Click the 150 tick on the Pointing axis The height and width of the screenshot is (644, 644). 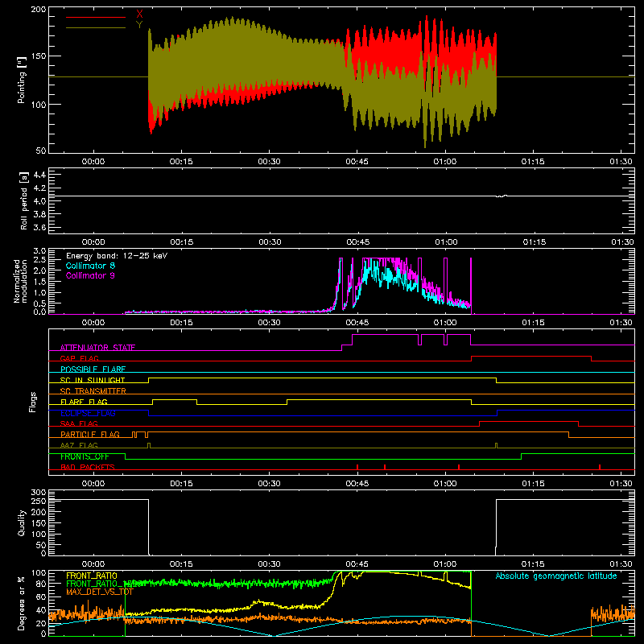point(39,56)
